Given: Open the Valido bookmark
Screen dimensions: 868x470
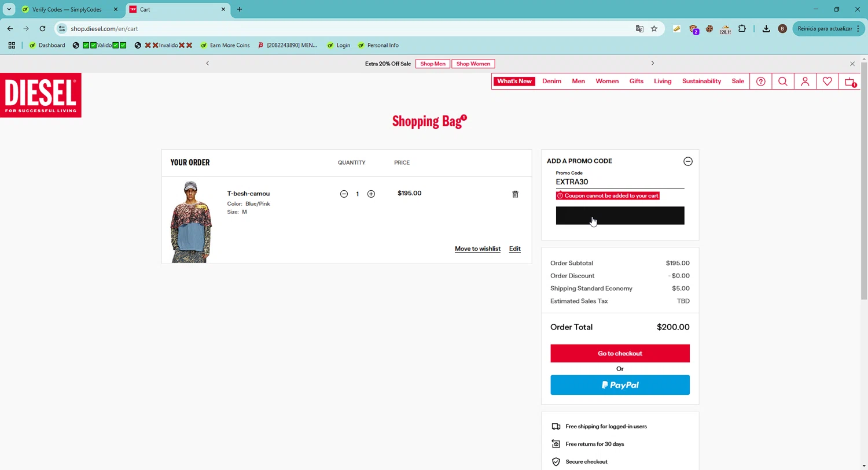Looking at the screenshot, I should click(x=100, y=45).
